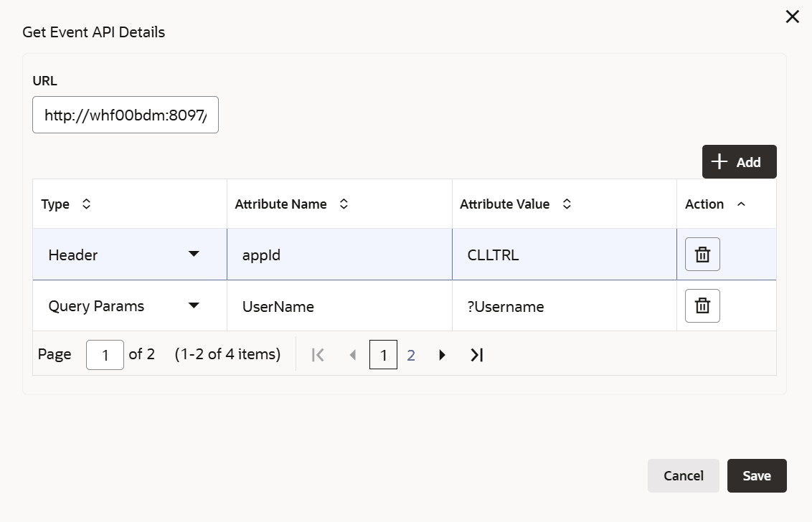
Task: Cancel the dialog
Action: pos(683,476)
